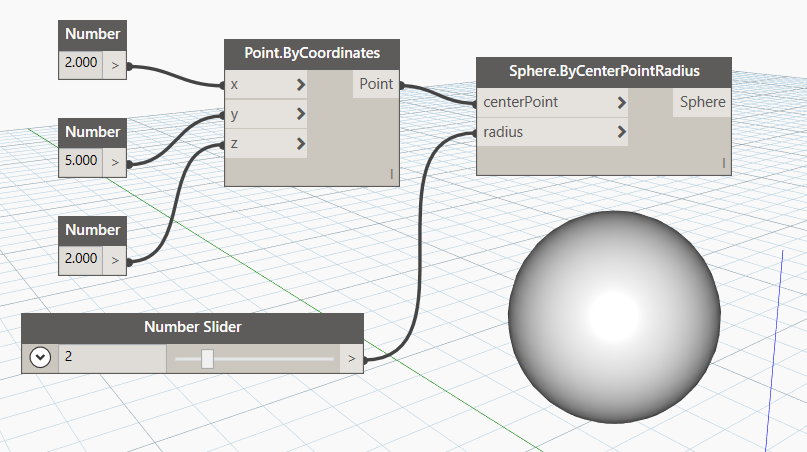Expand the Number Slider settings dropdown
The image size is (807, 452).
tap(40, 357)
